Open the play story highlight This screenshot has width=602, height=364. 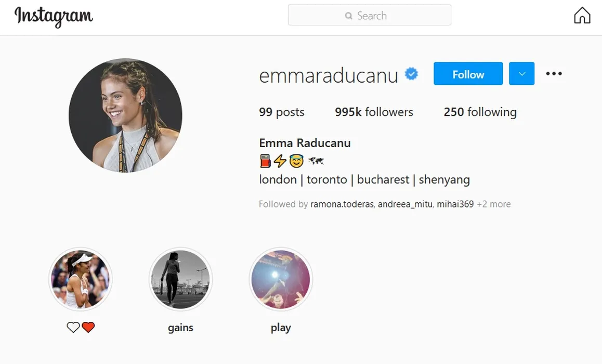(281, 279)
